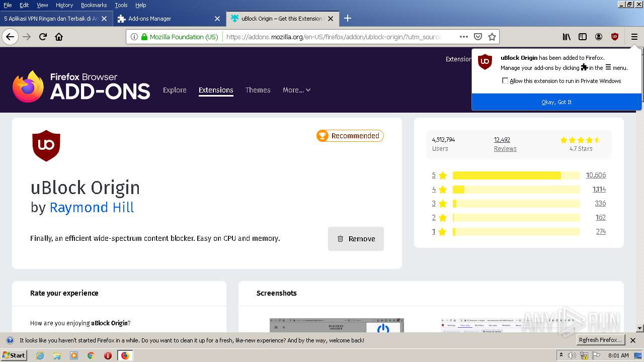Open the Library toolbar icon
Image resolution: width=644 pixels, height=362 pixels.
pos(567,37)
